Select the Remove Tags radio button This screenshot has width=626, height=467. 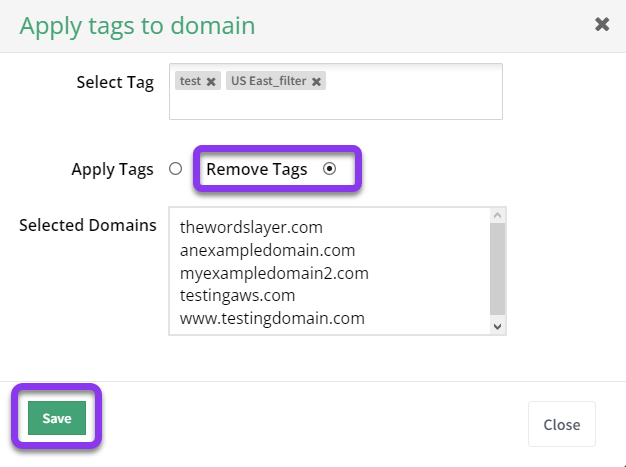(329, 169)
